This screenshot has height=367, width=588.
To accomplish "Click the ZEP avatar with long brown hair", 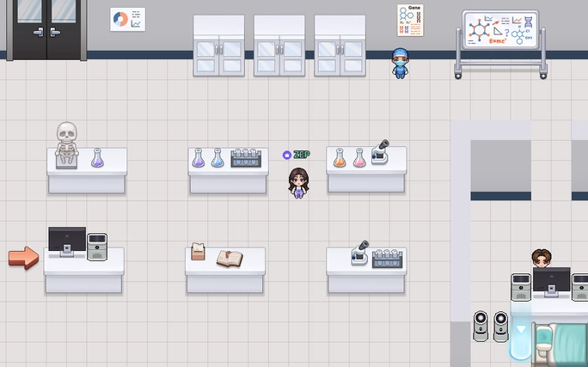I will pyautogui.click(x=297, y=182).
